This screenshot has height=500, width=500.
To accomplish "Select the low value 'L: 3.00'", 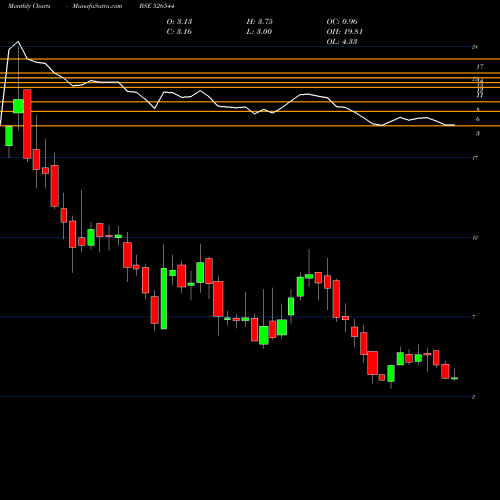I will click(x=259, y=32).
